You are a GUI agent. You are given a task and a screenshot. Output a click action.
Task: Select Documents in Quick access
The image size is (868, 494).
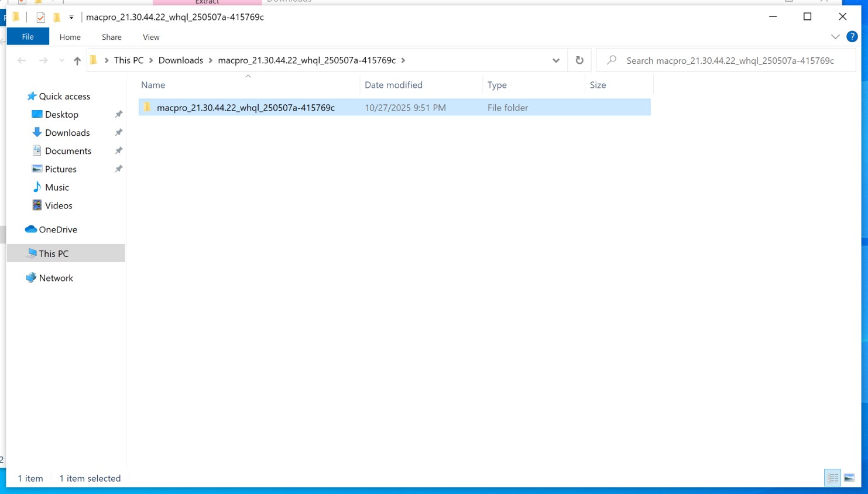(68, 151)
